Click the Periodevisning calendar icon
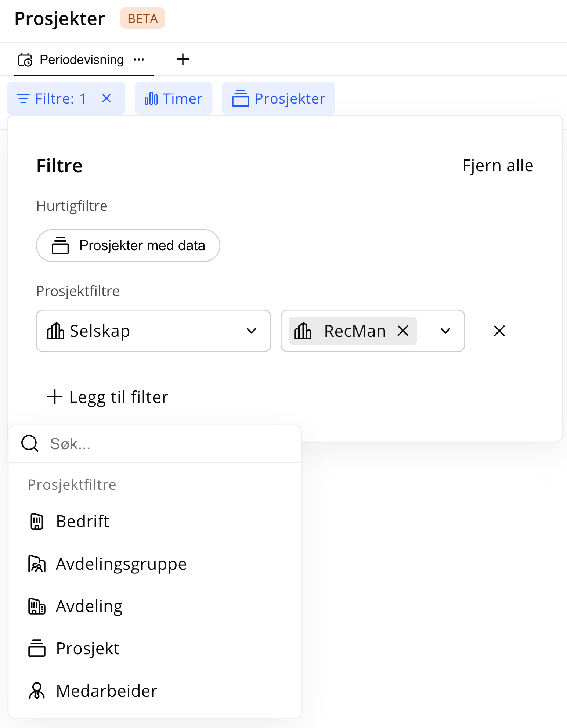This screenshot has height=728, width=567. point(25,60)
